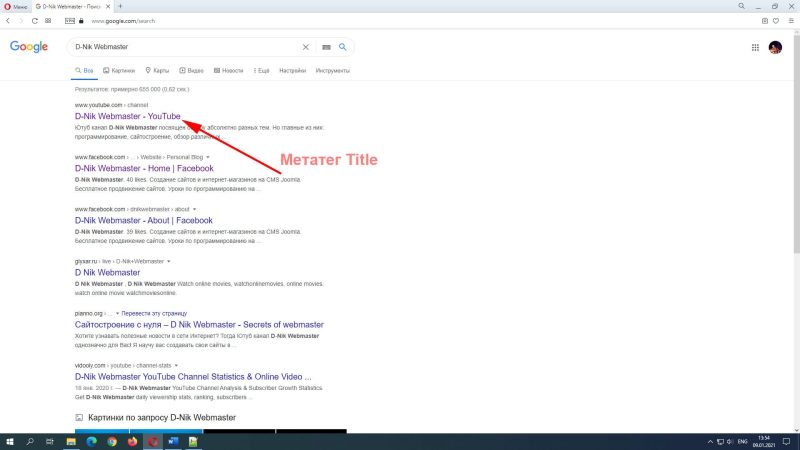
Task: Open Opera easy setup sliders icon
Action: click(791, 21)
